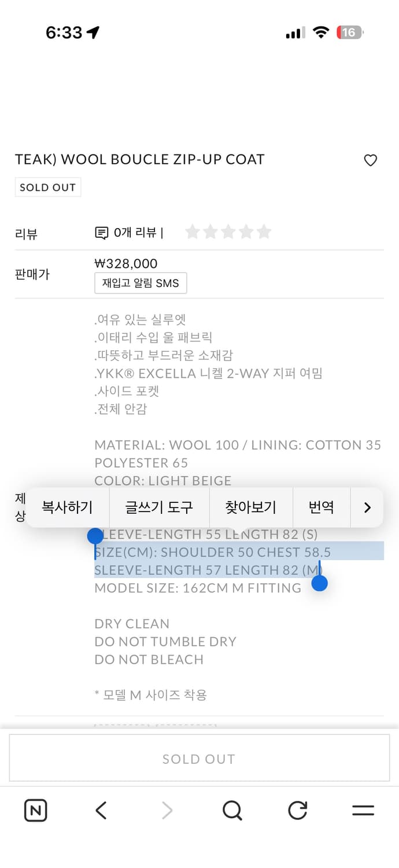The width and height of the screenshot is (399, 868).
Task: Reload the page with the refresh icon
Action: [x=297, y=810]
